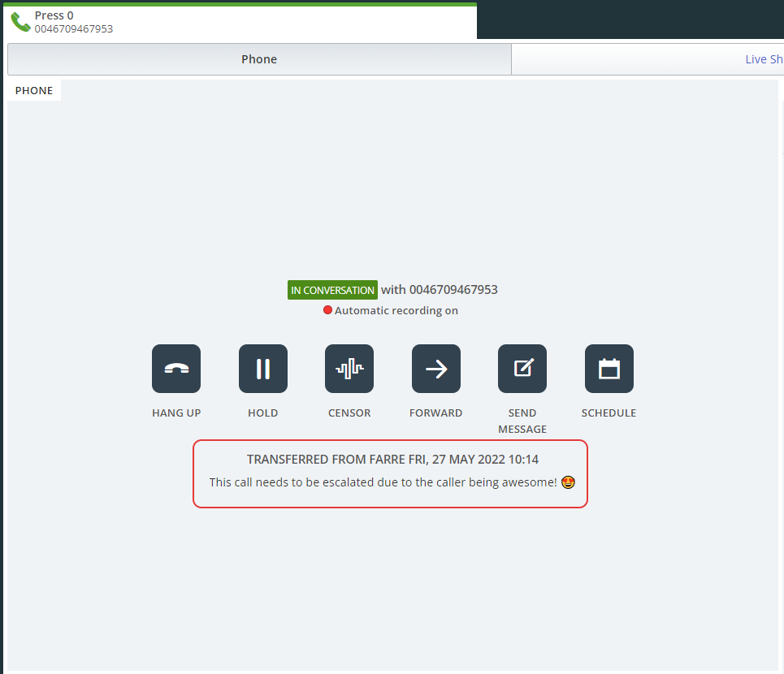
Task: Select the Press 0 call tab title
Action: [54, 15]
